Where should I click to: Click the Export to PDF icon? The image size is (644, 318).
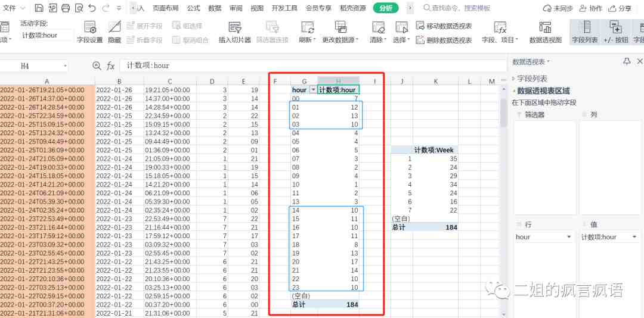tap(52, 8)
